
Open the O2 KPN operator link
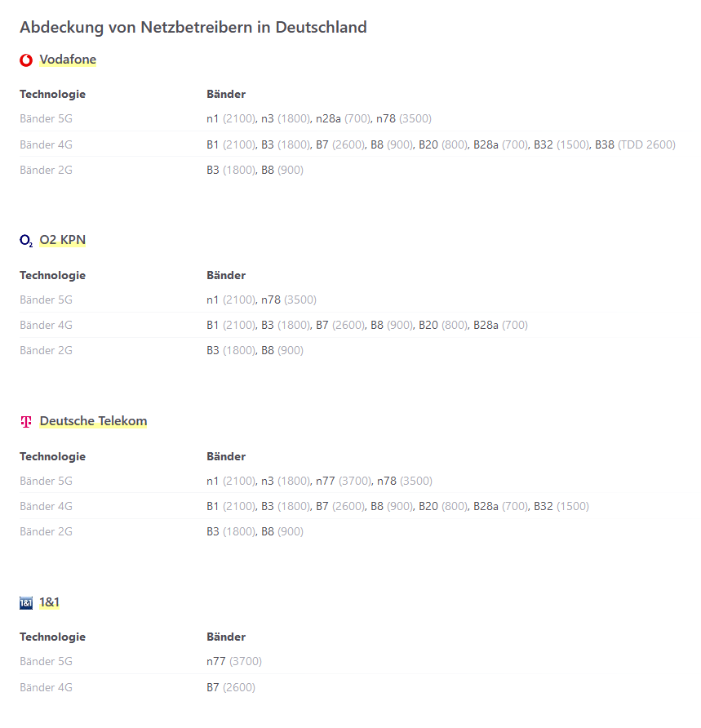pyautogui.click(x=63, y=240)
